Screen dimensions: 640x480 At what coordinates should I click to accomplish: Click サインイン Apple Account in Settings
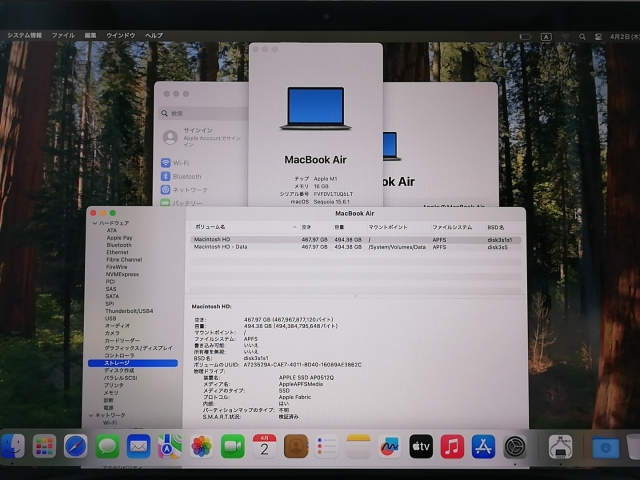pos(203,137)
